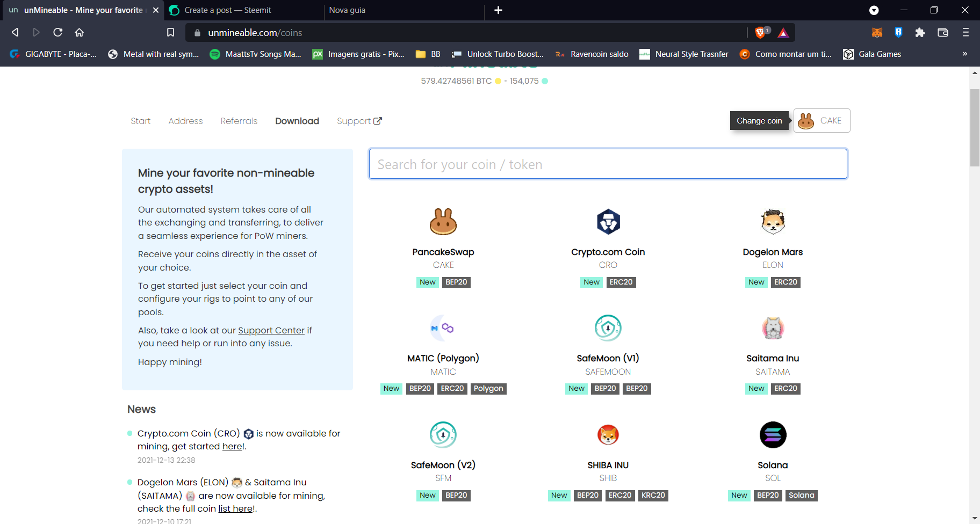
Task: Reload the page with the refresh icon
Action: coord(57,32)
